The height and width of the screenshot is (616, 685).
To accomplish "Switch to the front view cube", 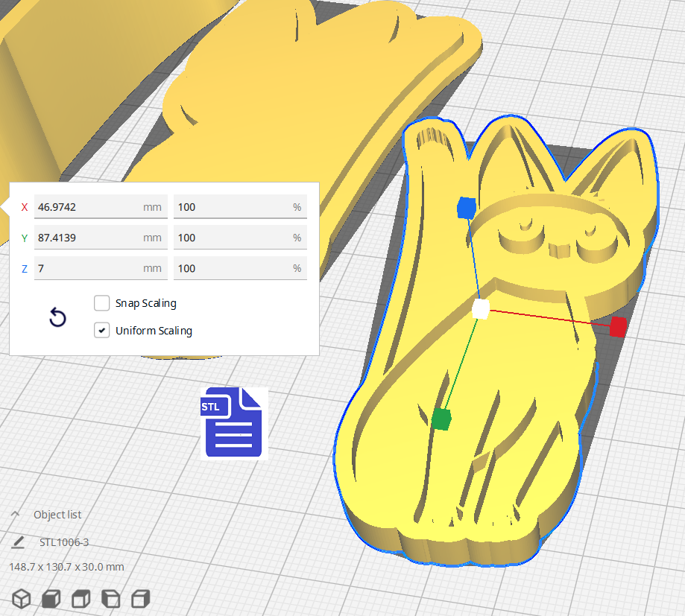I will pos(51,598).
